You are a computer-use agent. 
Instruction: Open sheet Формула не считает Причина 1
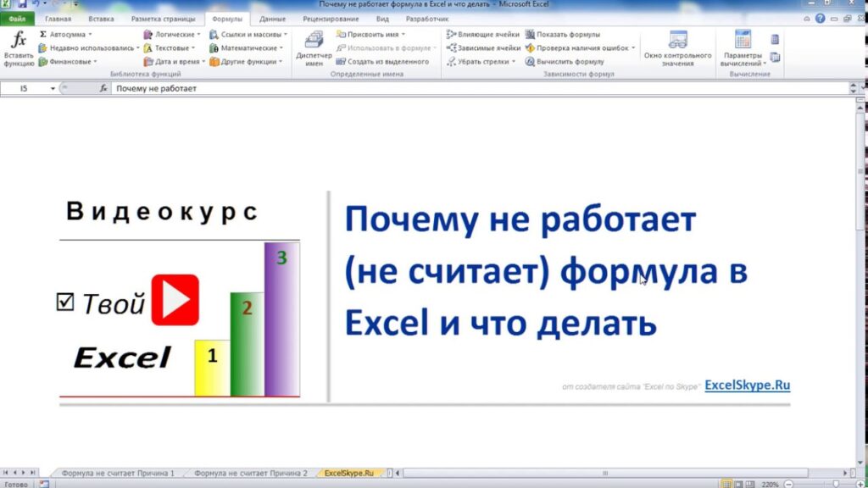pyautogui.click(x=118, y=473)
